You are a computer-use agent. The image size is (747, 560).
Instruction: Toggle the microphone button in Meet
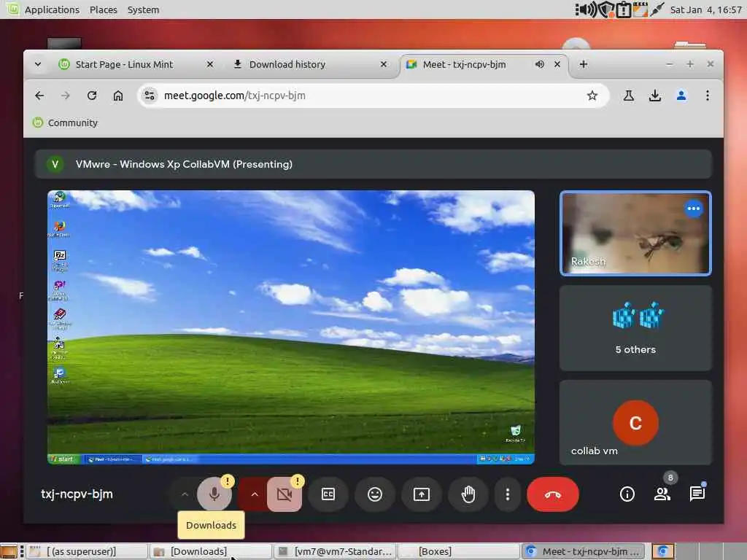(214, 494)
